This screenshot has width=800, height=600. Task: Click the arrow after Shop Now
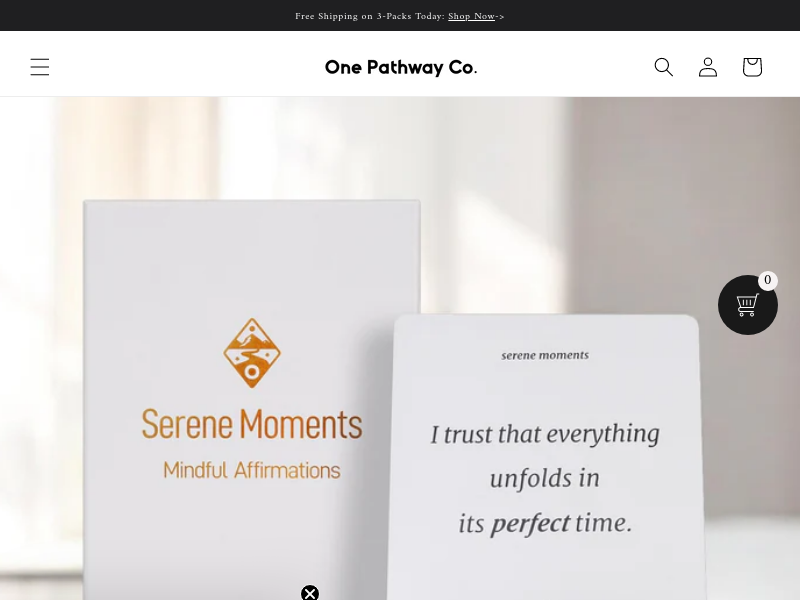tap(500, 16)
